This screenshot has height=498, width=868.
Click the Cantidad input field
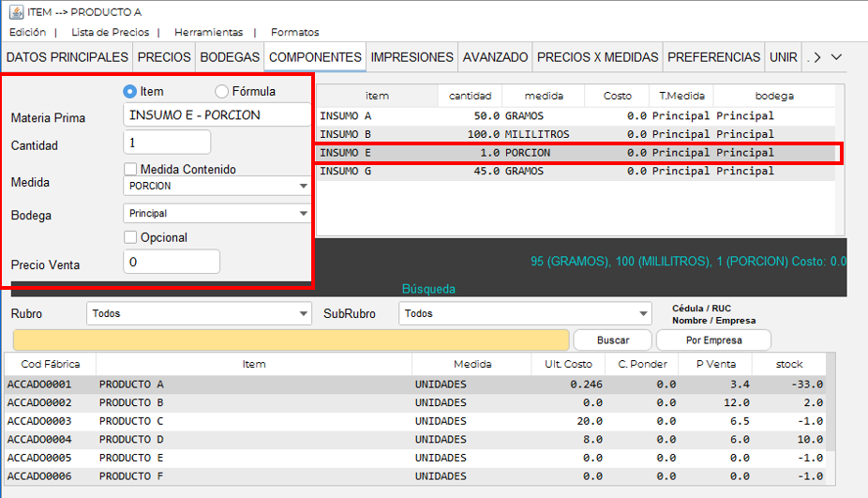click(167, 143)
